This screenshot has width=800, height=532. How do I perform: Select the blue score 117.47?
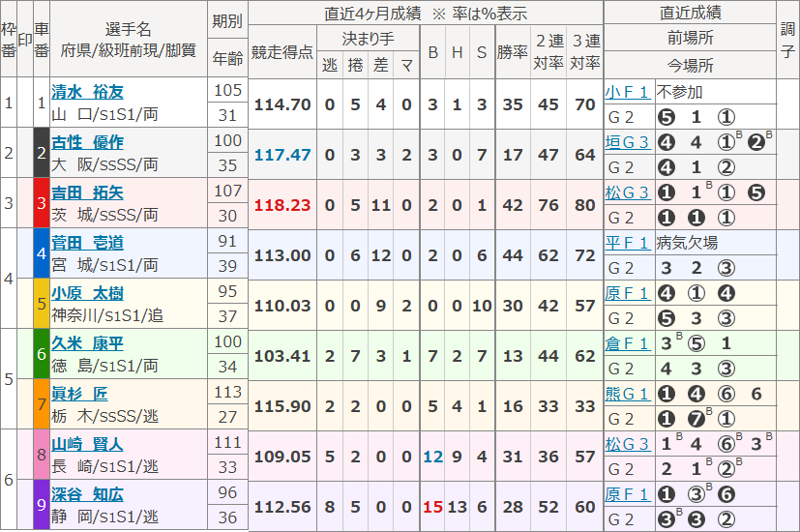tap(282, 155)
